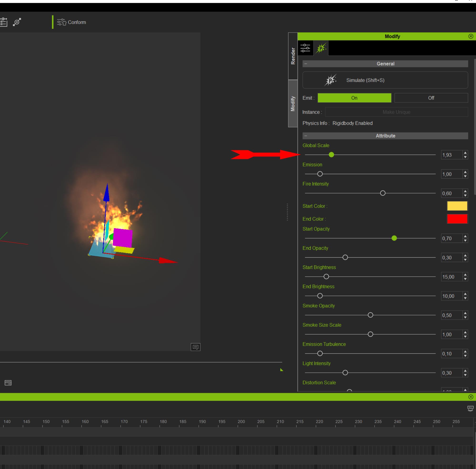
Task: Click the Emission value field
Action: pyautogui.click(x=452, y=174)
